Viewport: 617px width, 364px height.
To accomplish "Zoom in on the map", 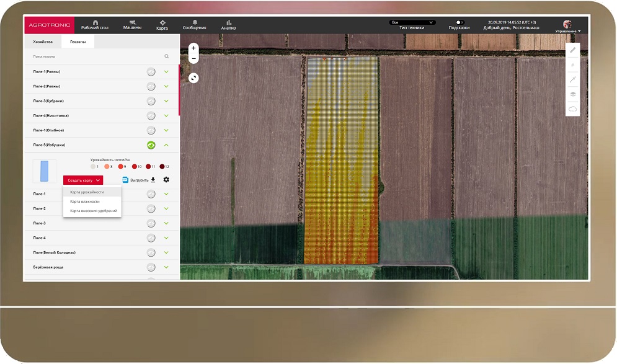I will click(x=193, y=48).
